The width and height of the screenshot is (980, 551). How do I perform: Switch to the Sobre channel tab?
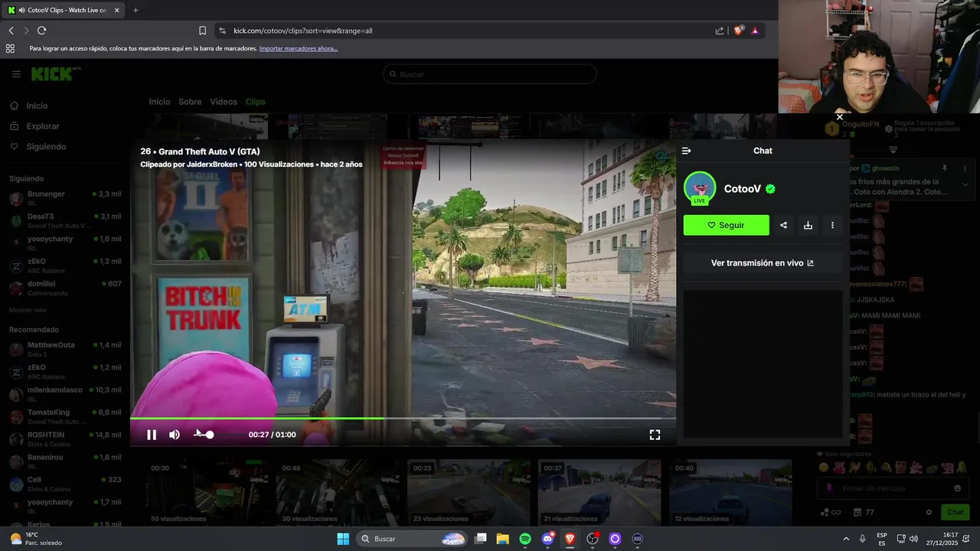(190, 102)
